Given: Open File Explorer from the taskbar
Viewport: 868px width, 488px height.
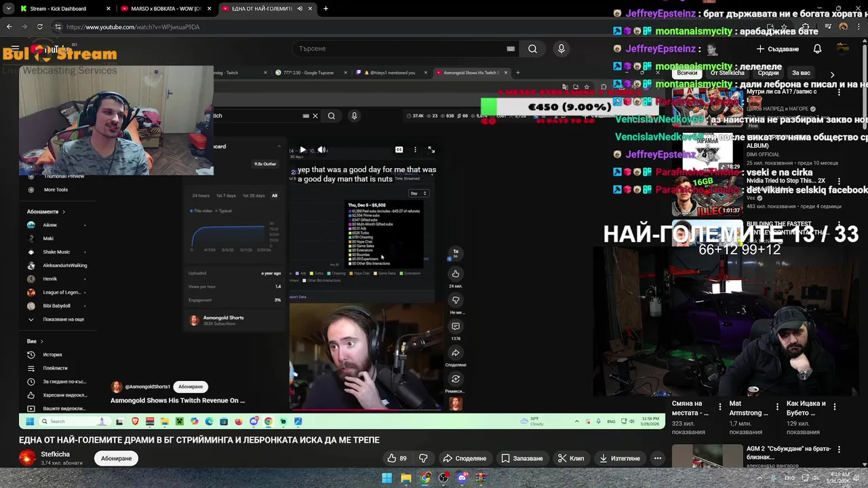Looking at the screenshot, I should pyautogui.click(x=406, y=478).
